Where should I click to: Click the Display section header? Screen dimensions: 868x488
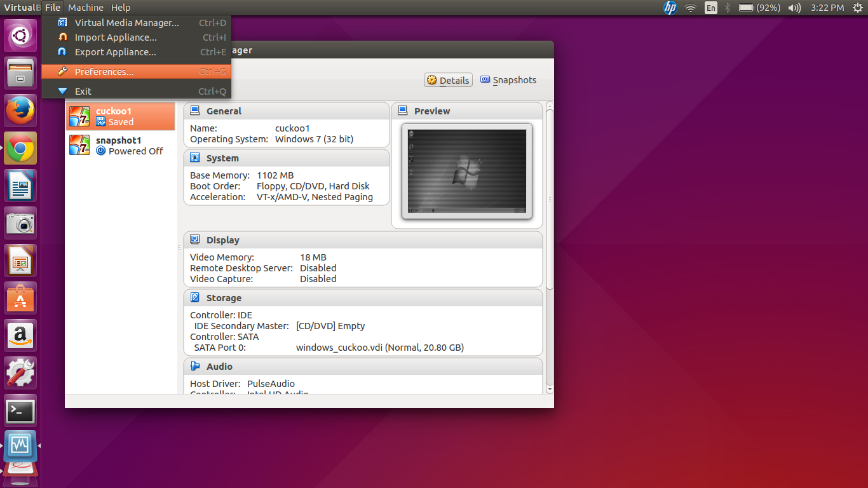363,240
